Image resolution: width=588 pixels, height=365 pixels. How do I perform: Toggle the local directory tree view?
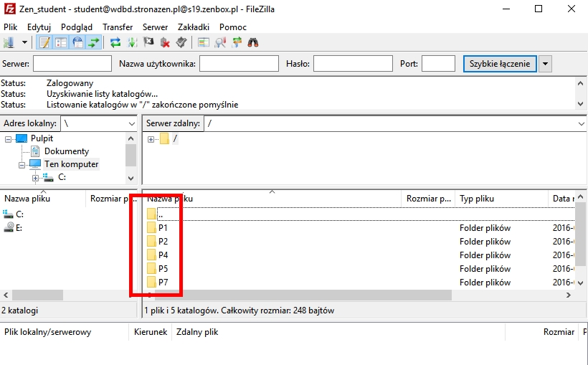point(61,42)
